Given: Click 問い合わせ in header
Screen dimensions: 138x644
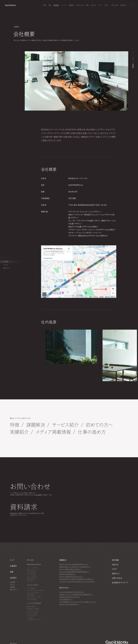Looking at the screenshot, I should point(115,5).
